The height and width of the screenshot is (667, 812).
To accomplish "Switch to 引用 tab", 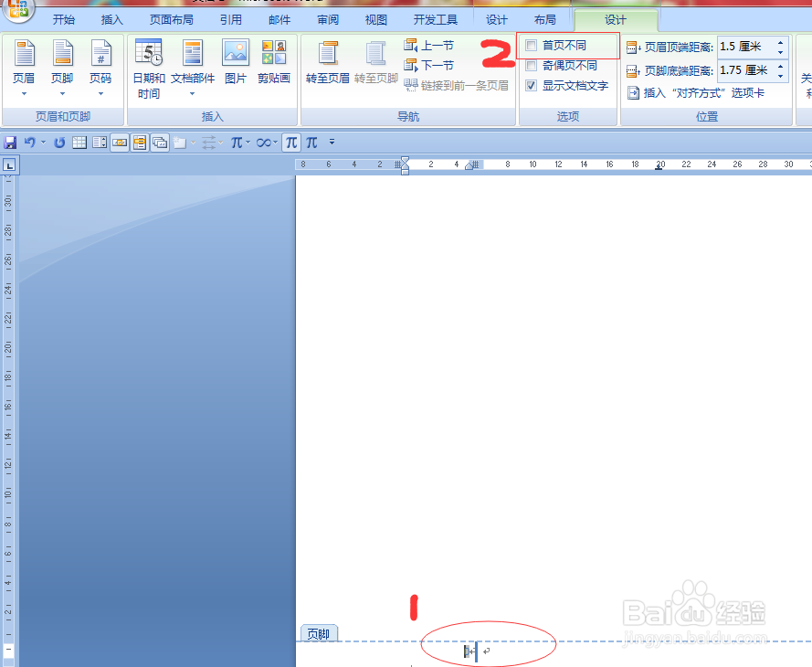I will point(231,20).
